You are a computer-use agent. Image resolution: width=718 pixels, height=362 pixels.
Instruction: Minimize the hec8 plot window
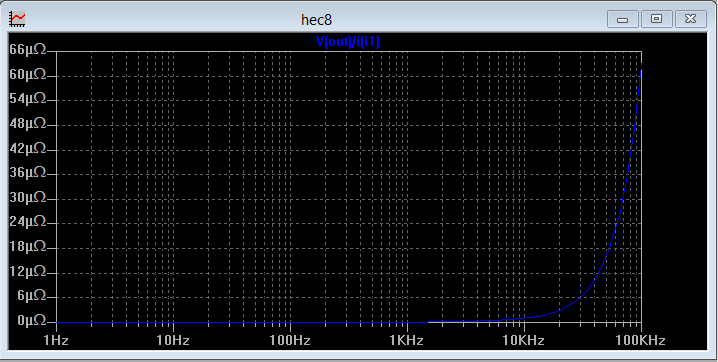[x=622, y=19]
